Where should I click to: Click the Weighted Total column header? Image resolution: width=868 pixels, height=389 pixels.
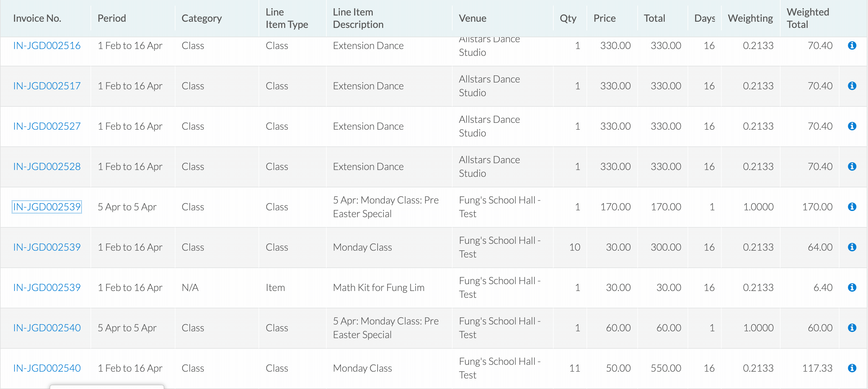pyautogui.click(x=808, y=18)
